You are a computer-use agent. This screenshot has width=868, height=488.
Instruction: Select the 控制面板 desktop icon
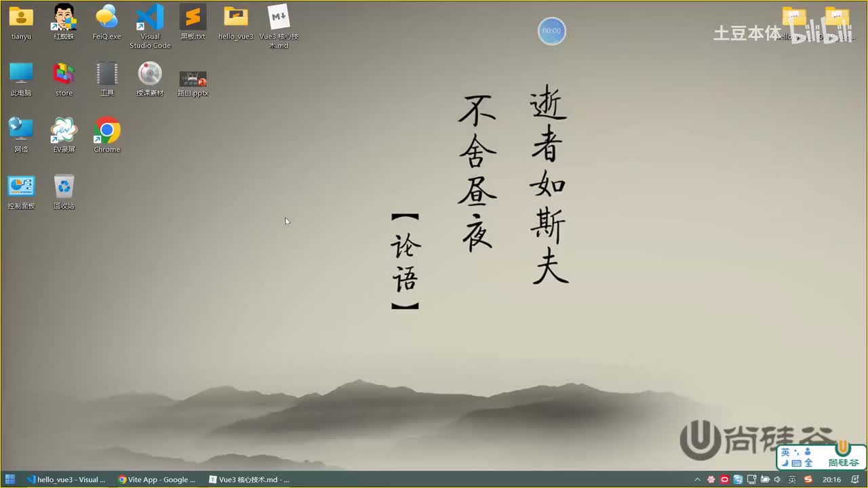tap(21, 192)
